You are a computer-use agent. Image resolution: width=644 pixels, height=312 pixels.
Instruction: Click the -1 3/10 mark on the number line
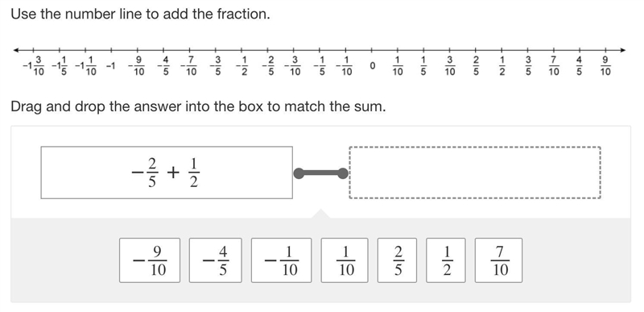pyautogui.click(x=33, y=66)
